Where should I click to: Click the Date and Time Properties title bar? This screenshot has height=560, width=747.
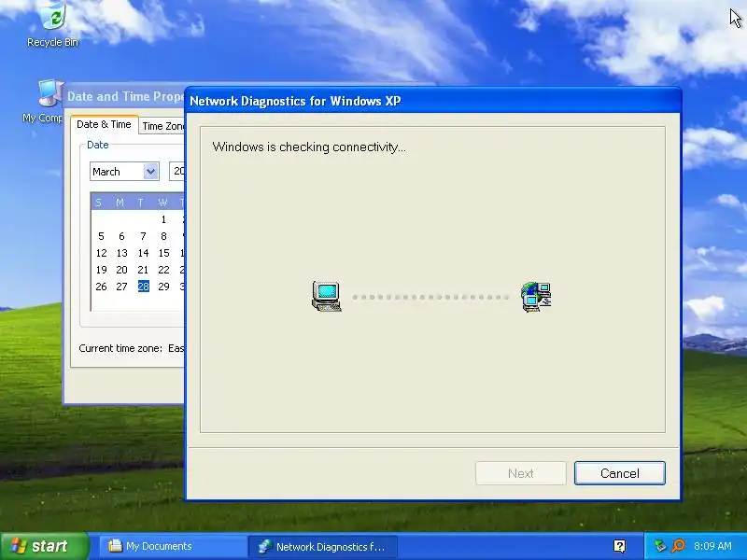125,97
